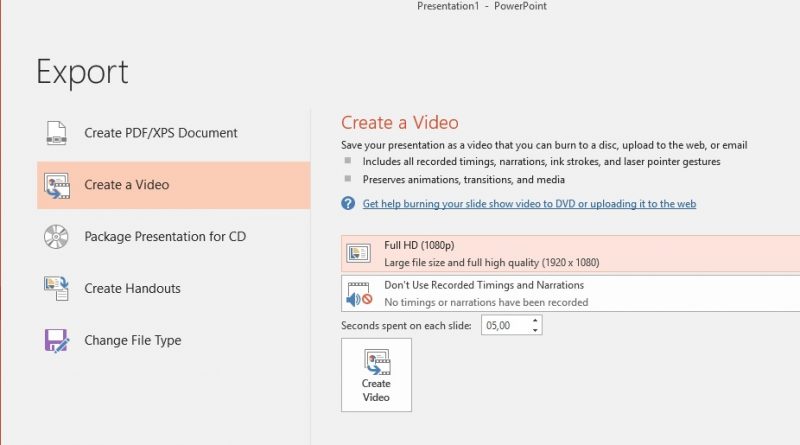The image size is (800, 445).
Task: Click the muted speaker timings icon
Action: point(359,293)
